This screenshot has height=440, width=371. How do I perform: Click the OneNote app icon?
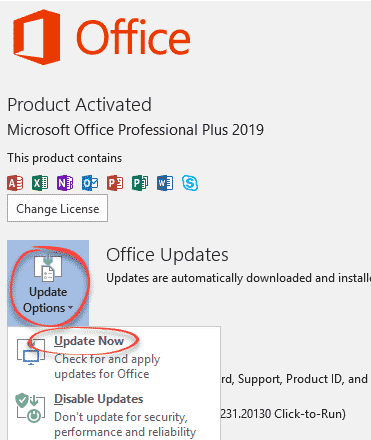pyautogui.click(x=65, y=183)
